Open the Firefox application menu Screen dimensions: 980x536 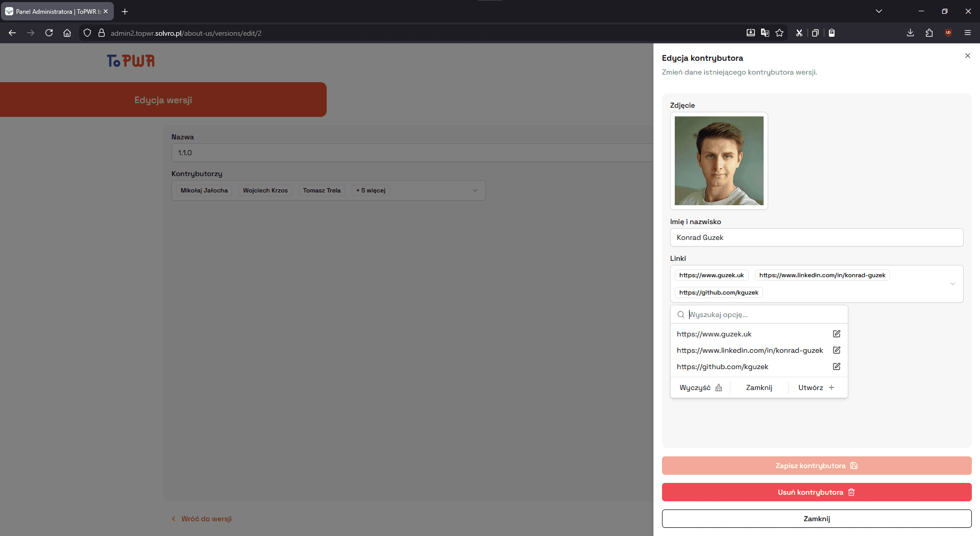click(968, 33)
